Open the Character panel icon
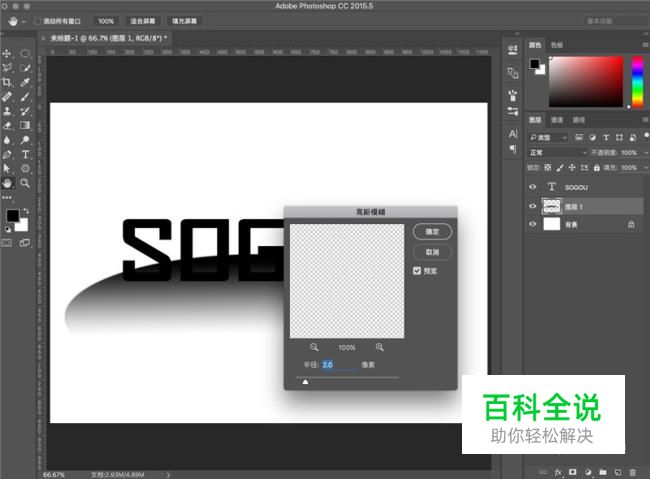This screenshot has width=650, height=479. pos(513,134)
